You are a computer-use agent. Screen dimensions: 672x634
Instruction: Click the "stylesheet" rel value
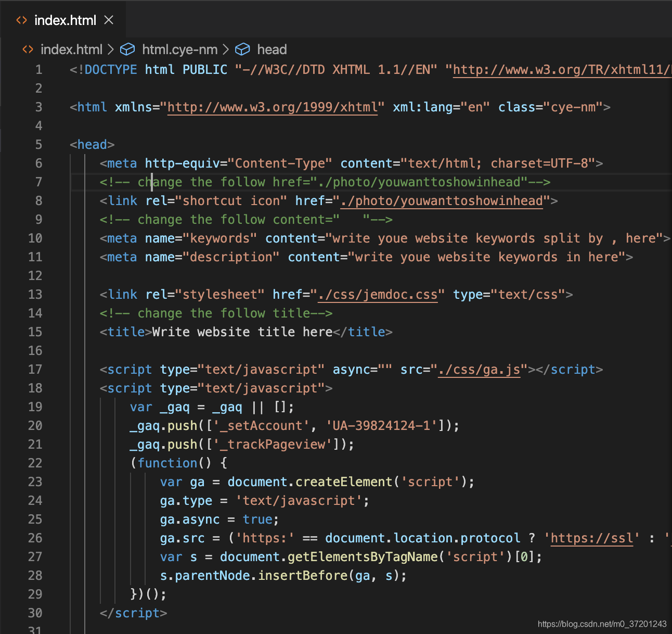220,295
